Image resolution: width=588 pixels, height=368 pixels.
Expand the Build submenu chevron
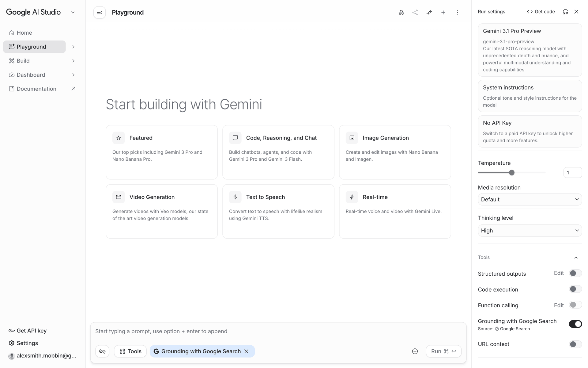pyautogui.click(x=73, y=61)
